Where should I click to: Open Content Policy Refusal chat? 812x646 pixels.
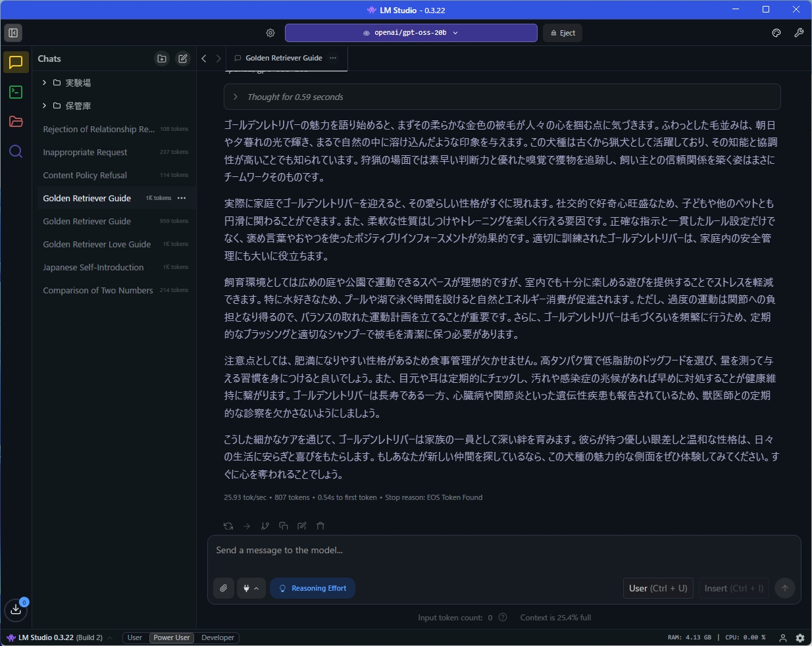pyautogui.click(x=116, y=175)
